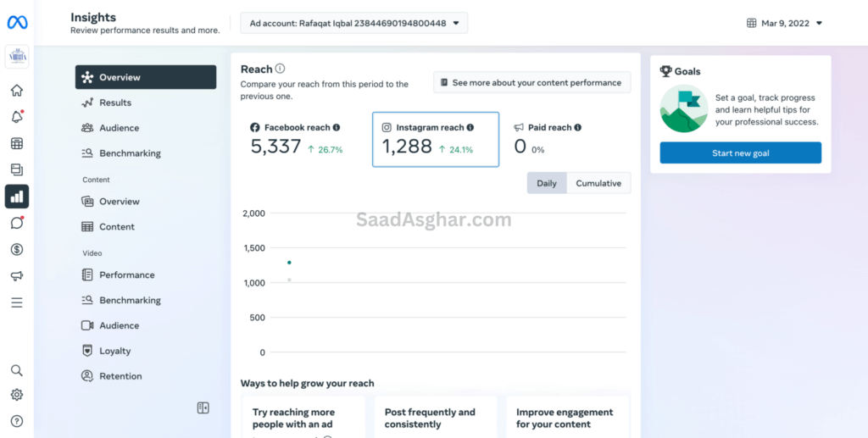Switch the chart to Daily view

547,183
